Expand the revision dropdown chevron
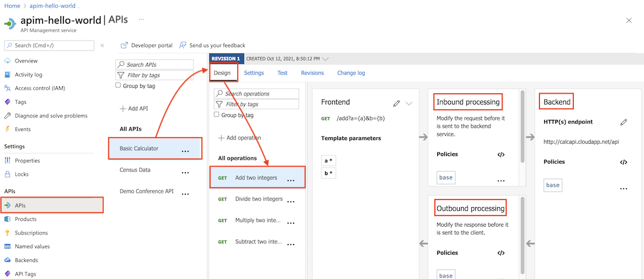This screenshot has height=279, width=644. [326, 59]
